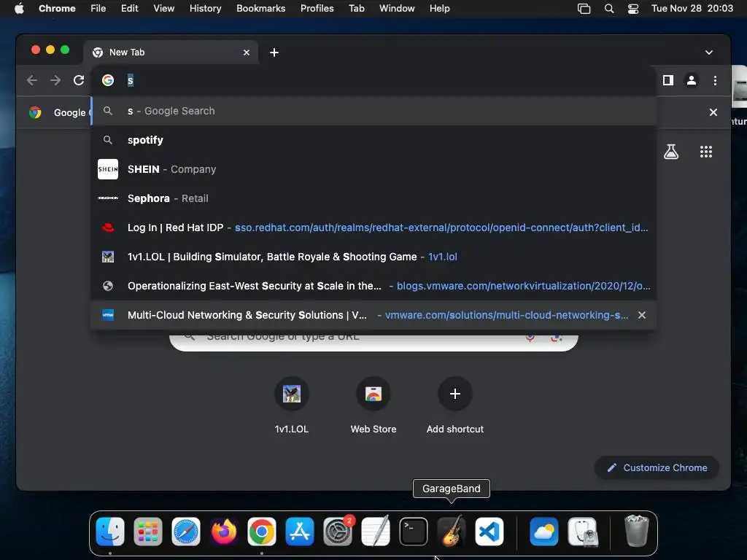Select the New Tab tab

click(171, 52)
